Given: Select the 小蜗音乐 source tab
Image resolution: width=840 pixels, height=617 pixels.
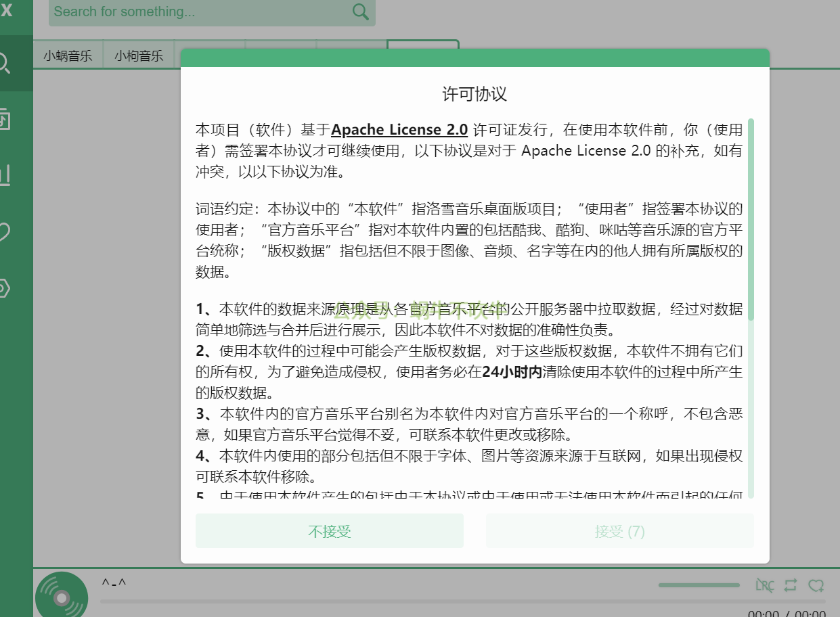Looking at the screenshot, I should 68,56.
